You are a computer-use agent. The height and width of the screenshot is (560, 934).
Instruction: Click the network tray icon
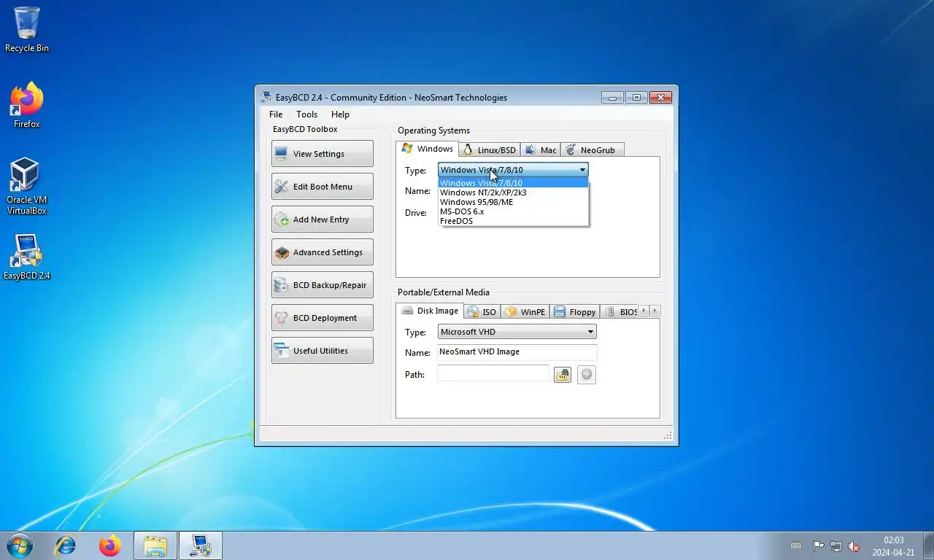point(836,546)
